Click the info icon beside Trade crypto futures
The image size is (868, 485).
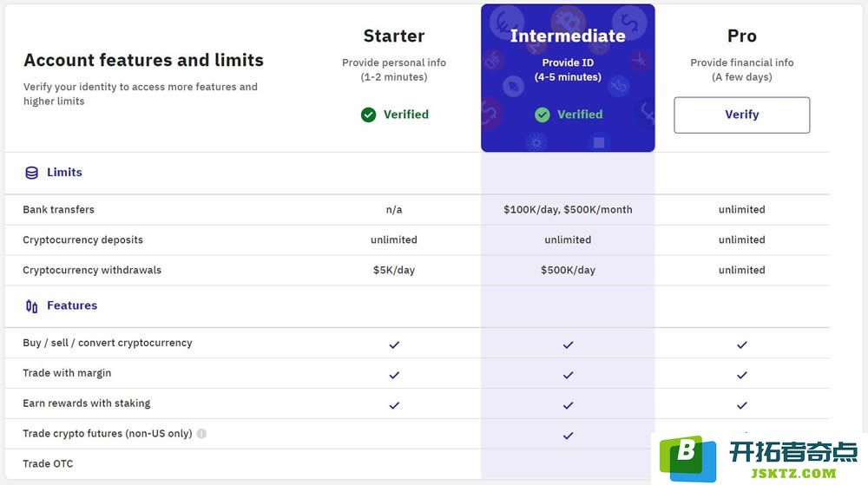tap(201, 434)
